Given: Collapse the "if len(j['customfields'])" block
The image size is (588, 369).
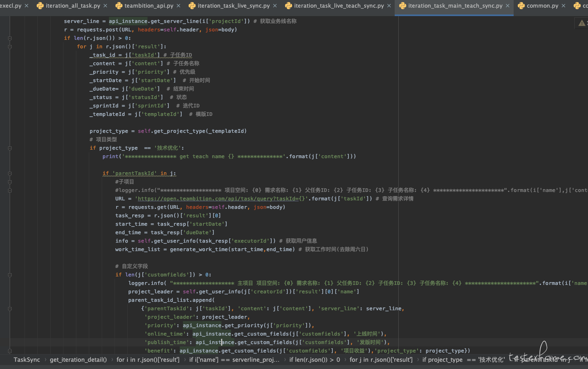Looking at the screenshot, I should coord(10,275).
